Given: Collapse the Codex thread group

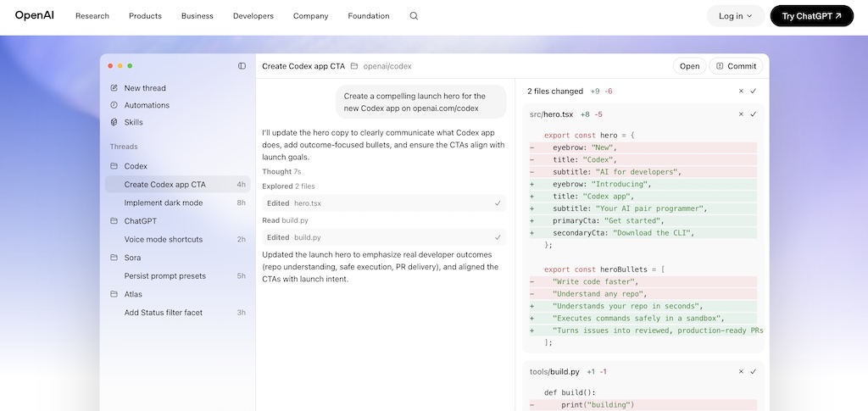Looking at the screenshot, I should tap(136, 166).
